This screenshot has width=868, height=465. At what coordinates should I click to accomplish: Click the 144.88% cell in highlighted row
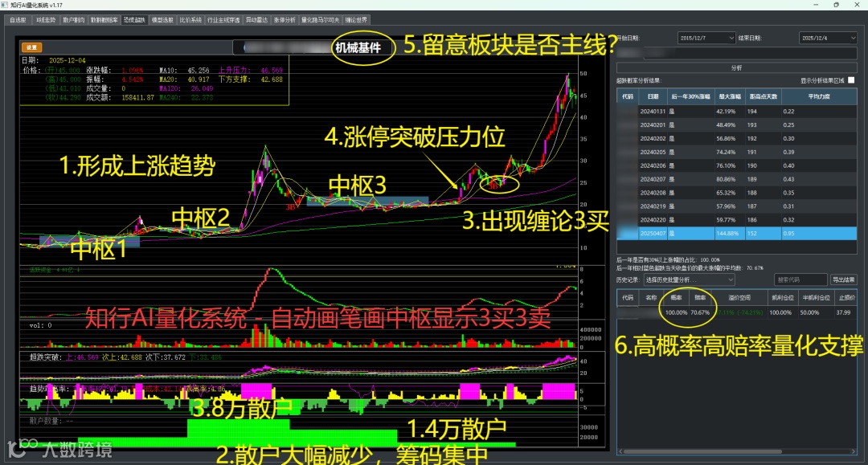pyautogui.click(x=730, y=234)
